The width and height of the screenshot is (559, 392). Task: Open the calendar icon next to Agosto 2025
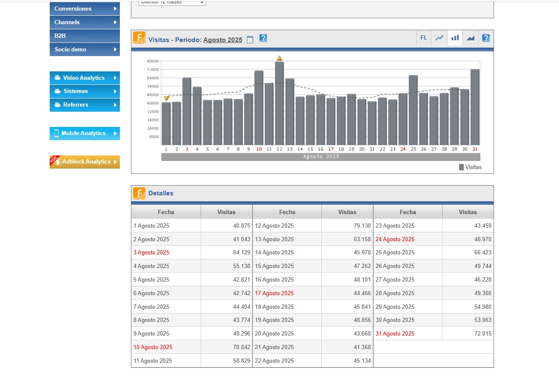point(250,40)
